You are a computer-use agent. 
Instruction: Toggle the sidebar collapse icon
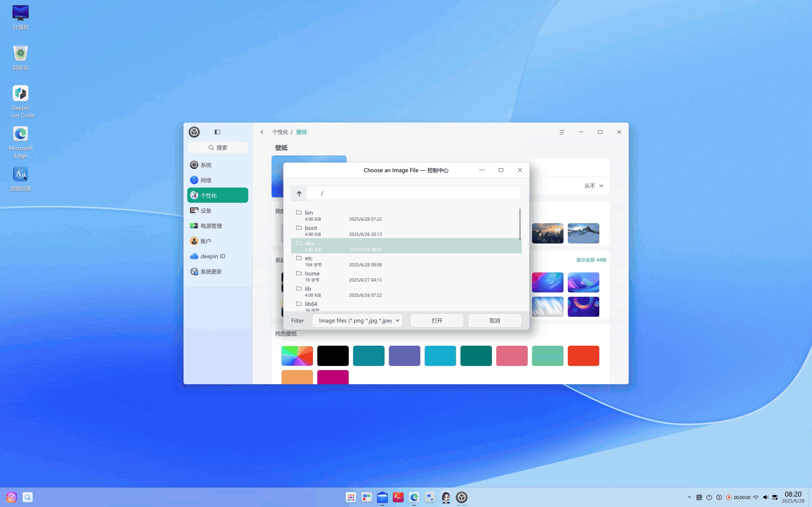tap(217, 132)
